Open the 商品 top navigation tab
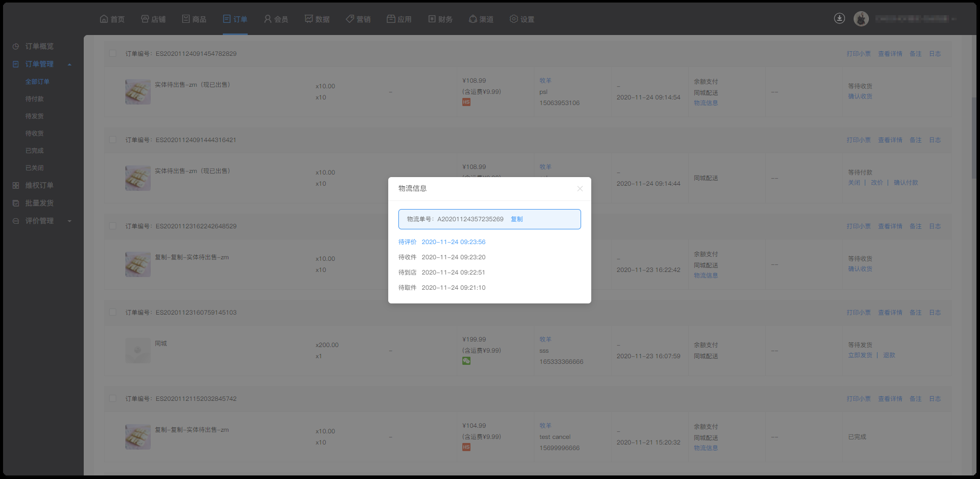Screen dimensions: 980x479 (x=194, y=19)
